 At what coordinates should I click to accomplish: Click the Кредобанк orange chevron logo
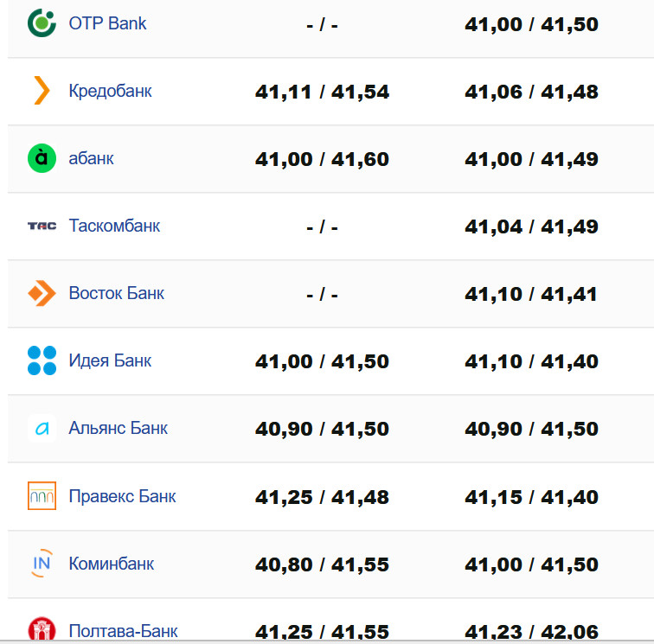42,91
